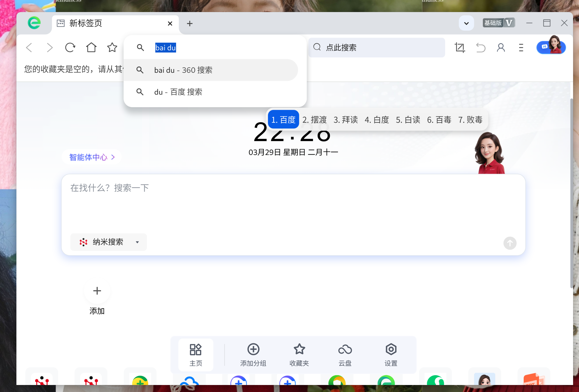This screenshot has width=579, height=392.
Task: Open the screenshot capture tool
Action: point(460,48)
